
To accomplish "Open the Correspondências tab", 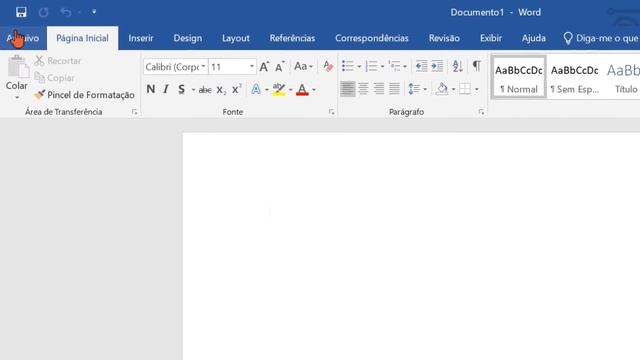I will pyautogui.click(x=371, y=38).
